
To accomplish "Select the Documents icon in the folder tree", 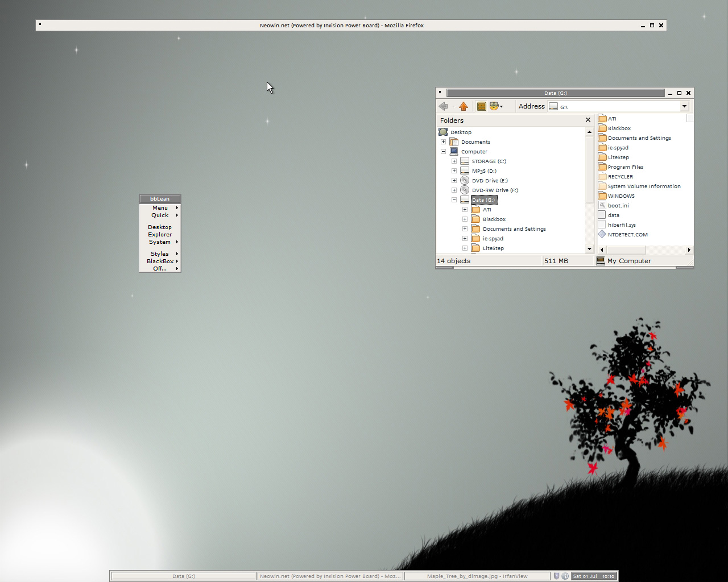I will coord(454,142).
